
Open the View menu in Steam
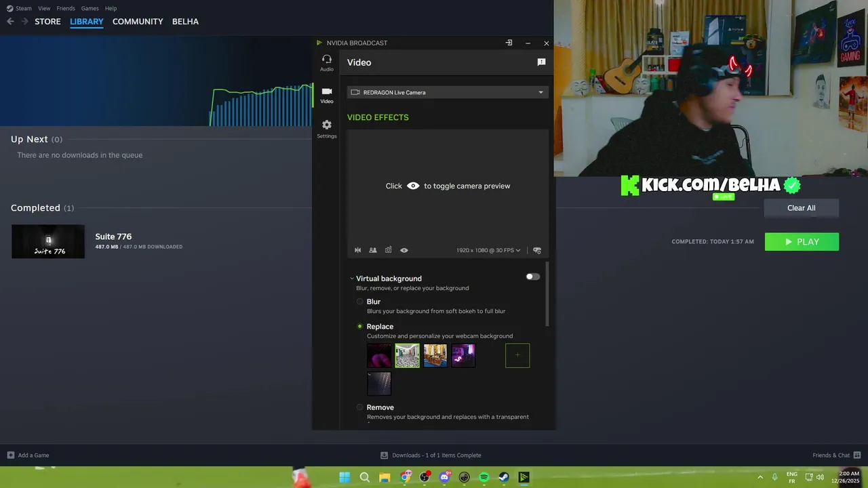tap(44, 8)
